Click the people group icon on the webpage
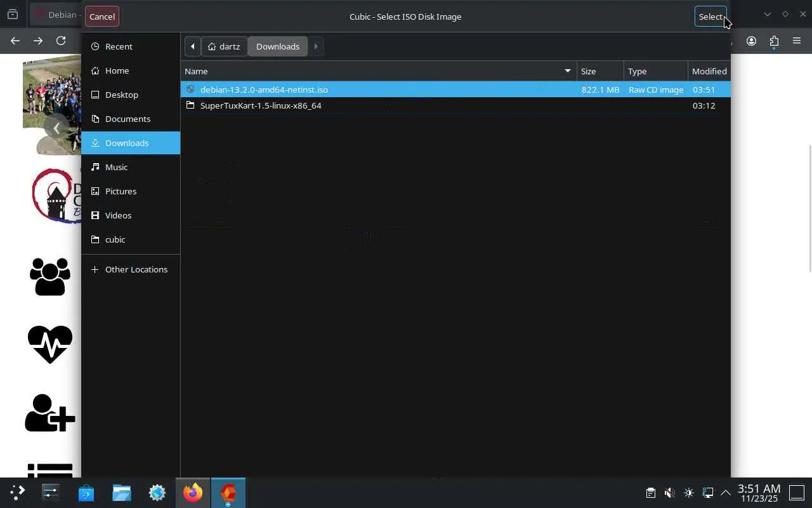Viewport: 812px width, 508px height. pyautogui.click(x=50, y=276)
